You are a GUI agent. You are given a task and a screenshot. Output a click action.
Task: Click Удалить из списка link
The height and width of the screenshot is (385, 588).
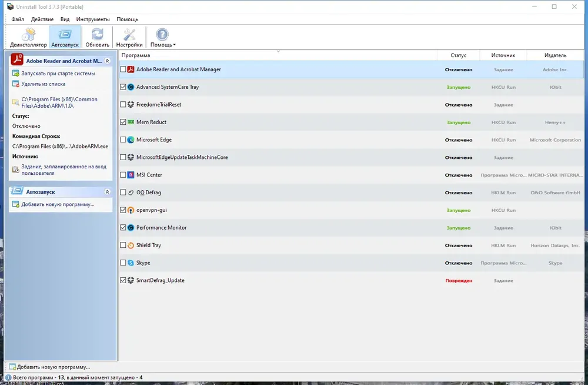point(43,84)
